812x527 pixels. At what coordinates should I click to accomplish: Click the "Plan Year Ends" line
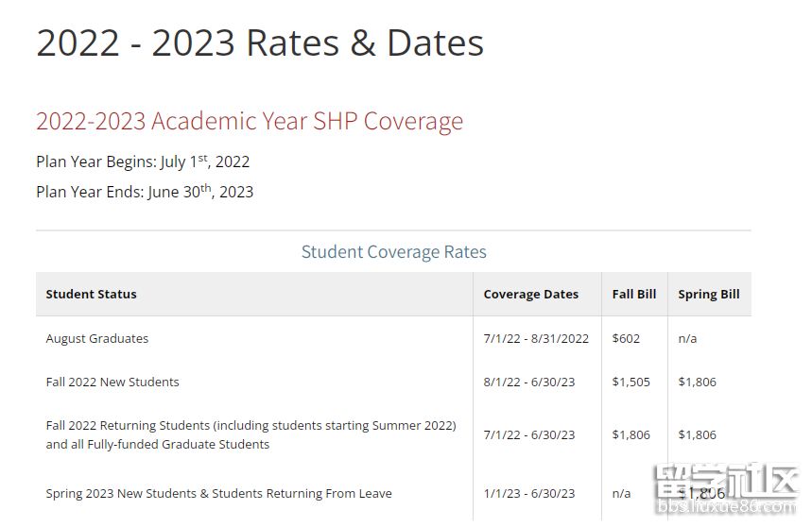point(145,192)
